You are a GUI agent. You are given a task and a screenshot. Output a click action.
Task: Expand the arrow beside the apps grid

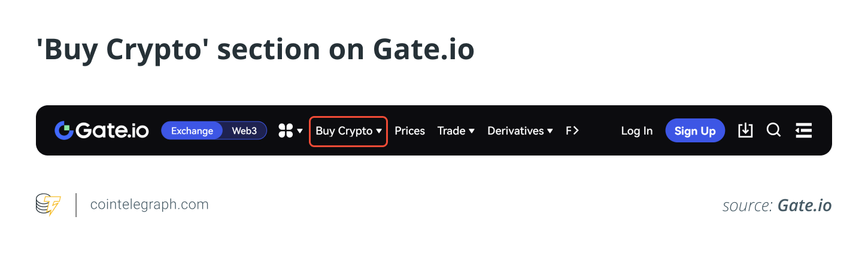coord(300,131)
